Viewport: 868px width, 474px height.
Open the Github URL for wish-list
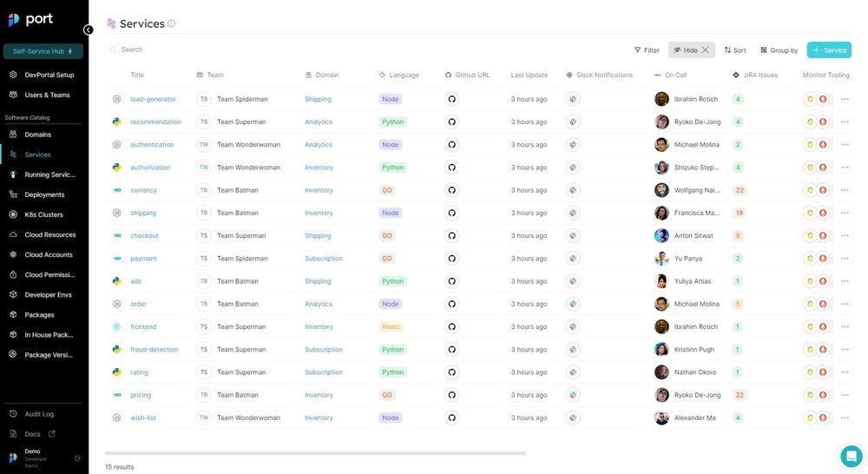[451, 418]
